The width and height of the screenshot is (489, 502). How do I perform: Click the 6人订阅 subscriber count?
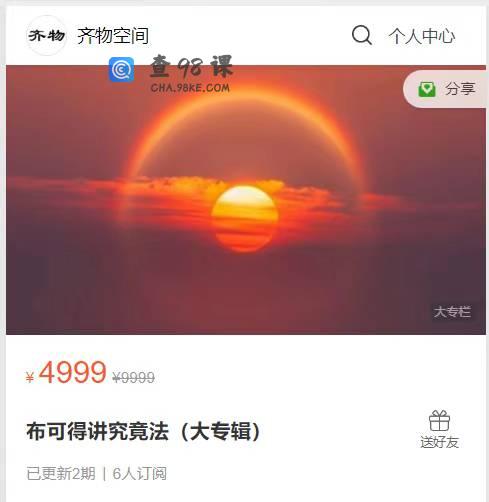pos(139,474)
